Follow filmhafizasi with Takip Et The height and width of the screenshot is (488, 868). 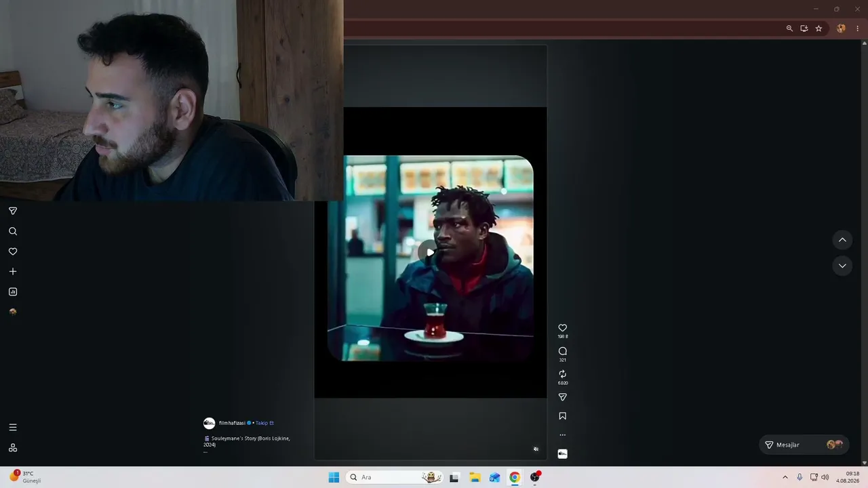pyautogui.click(x=264, y=423)
